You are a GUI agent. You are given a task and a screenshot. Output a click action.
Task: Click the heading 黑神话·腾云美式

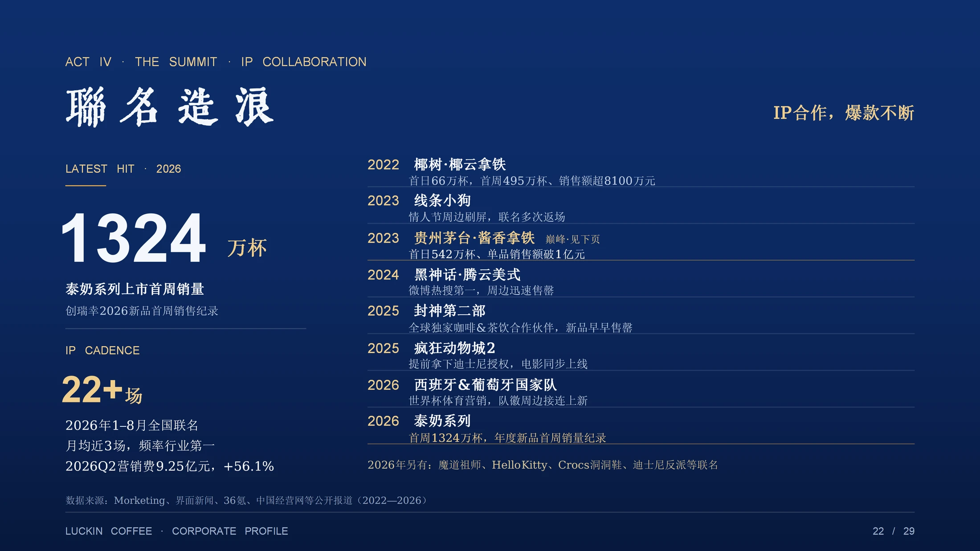[x=467, y=275]
